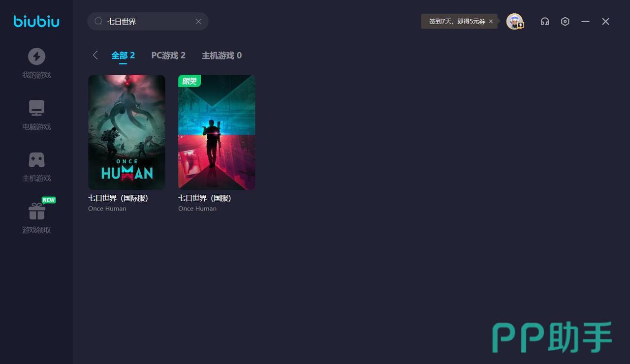Click the biubiu logo
The image size is (630, 364).
[x=36, y=22]
